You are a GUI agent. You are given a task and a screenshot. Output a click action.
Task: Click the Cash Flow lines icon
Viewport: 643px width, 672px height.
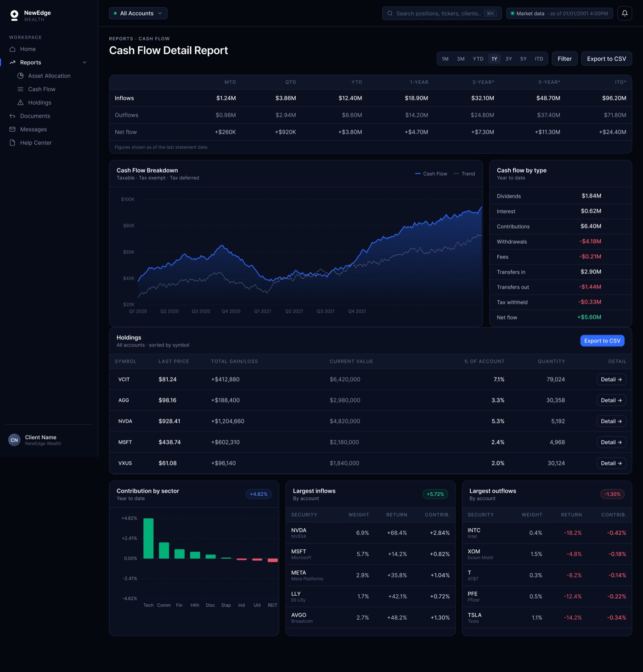[x=20, y=89]
